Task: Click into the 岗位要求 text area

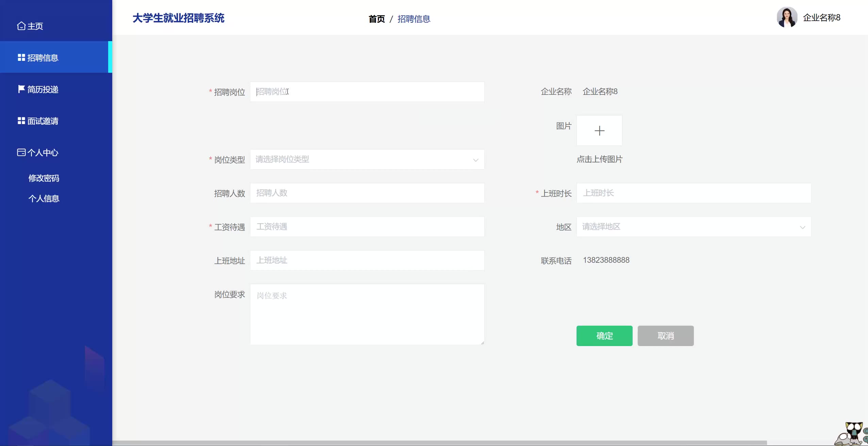Action: (367, 314)
